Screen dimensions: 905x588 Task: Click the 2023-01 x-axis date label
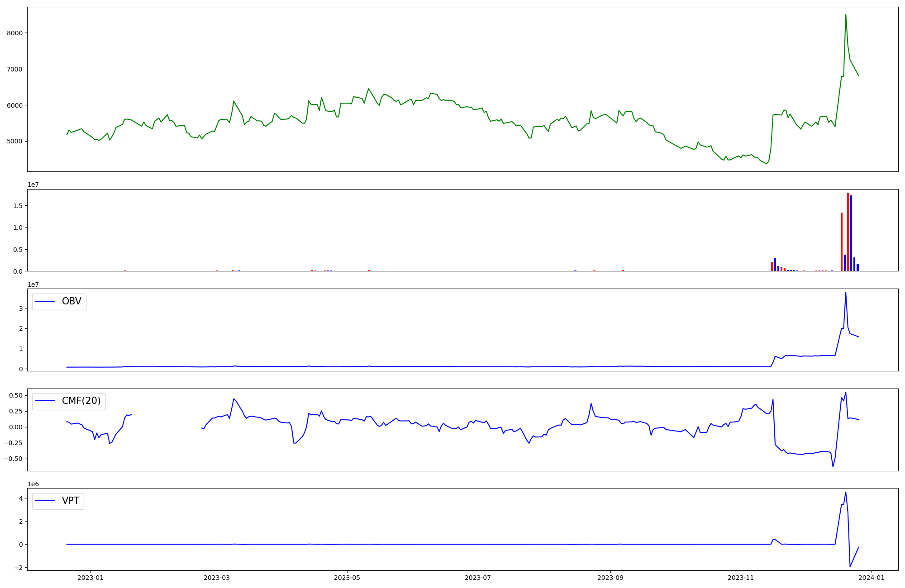pyautogui.click(x=90, y=578)
